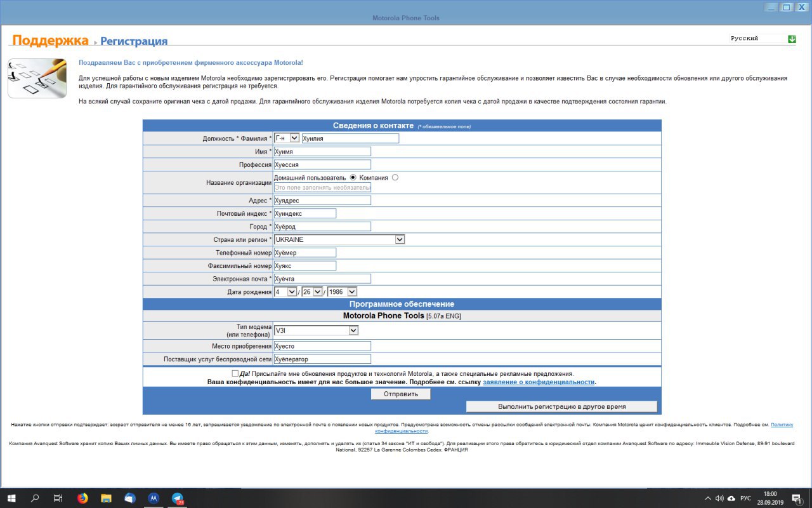Open the birth day dropdown showing 26
Screen dimensions: 812x508
point(312,291)
